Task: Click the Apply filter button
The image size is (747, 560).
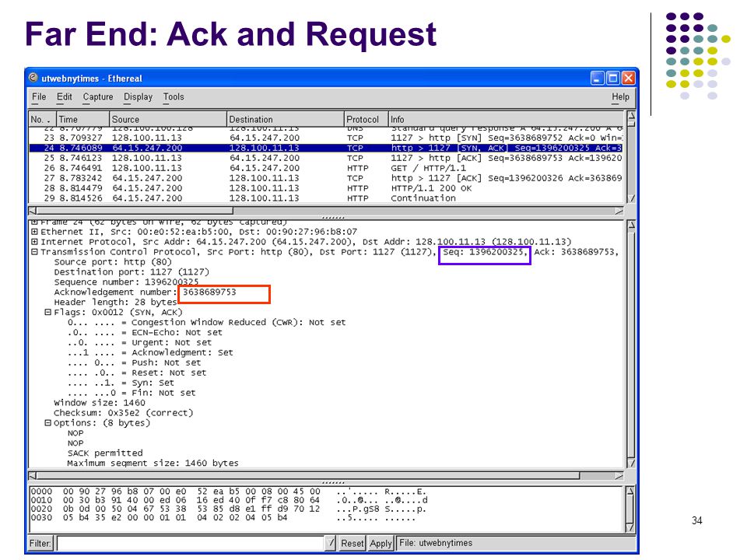Action: pos(381,544)
